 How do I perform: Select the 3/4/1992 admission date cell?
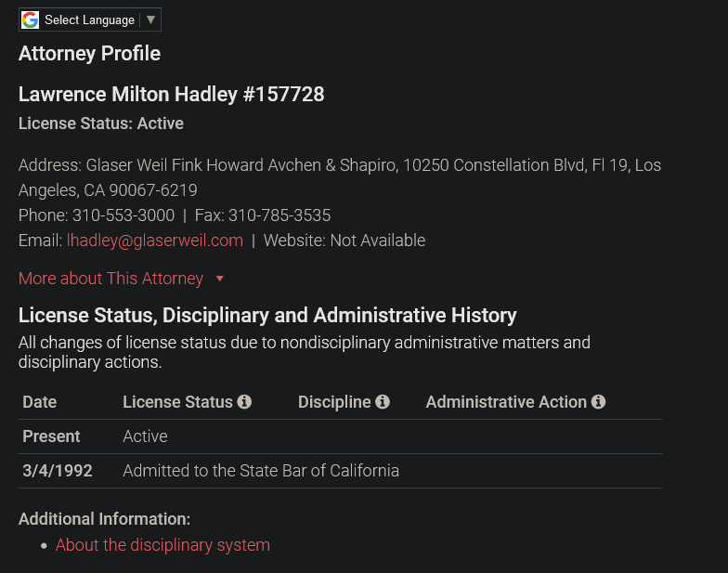58,471
